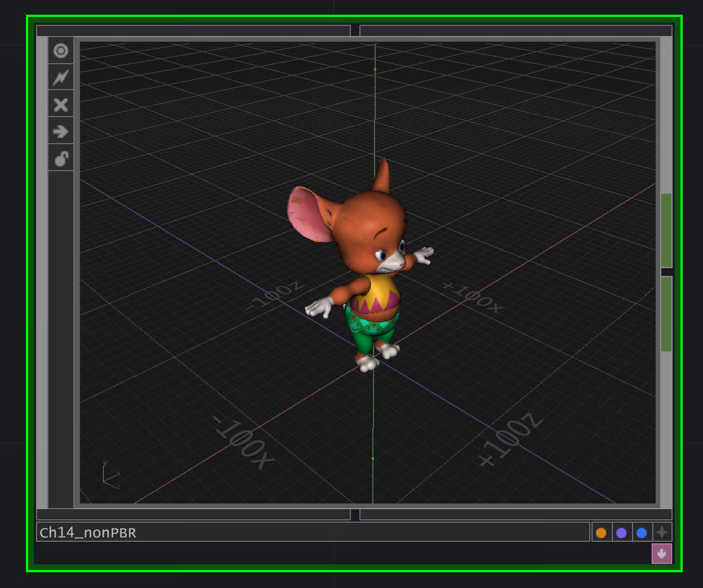This screenshot has width=703, height=588.
Task: Click the Ch14_nonPBR node name field
Action: [313, 533]
